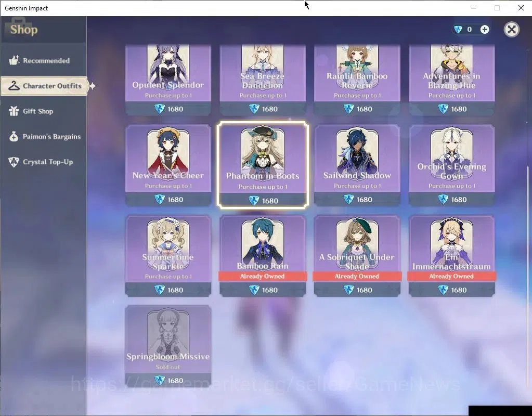Viewport: 532px width, 416px height.
Task: Click 'Purchase up to 1' under Phantom in Boots
Action: [x=263, y=187]
